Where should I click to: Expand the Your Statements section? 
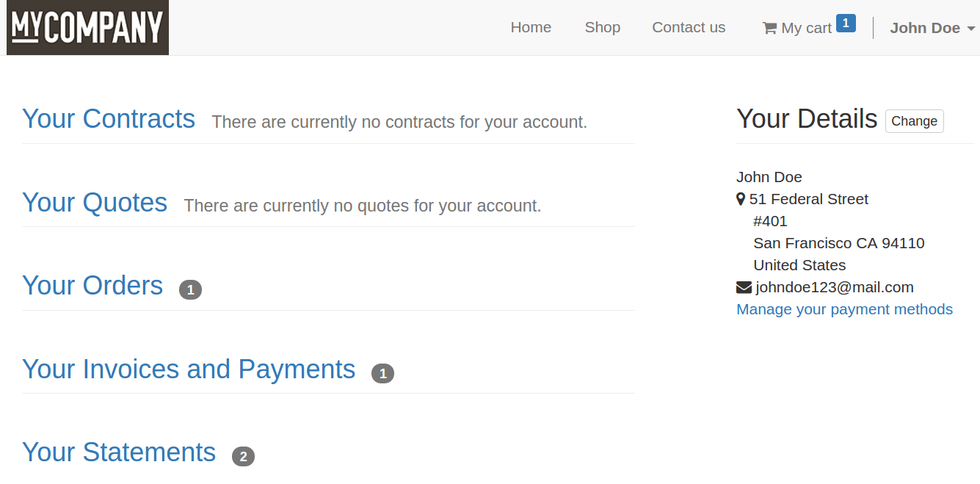(118, 452)
